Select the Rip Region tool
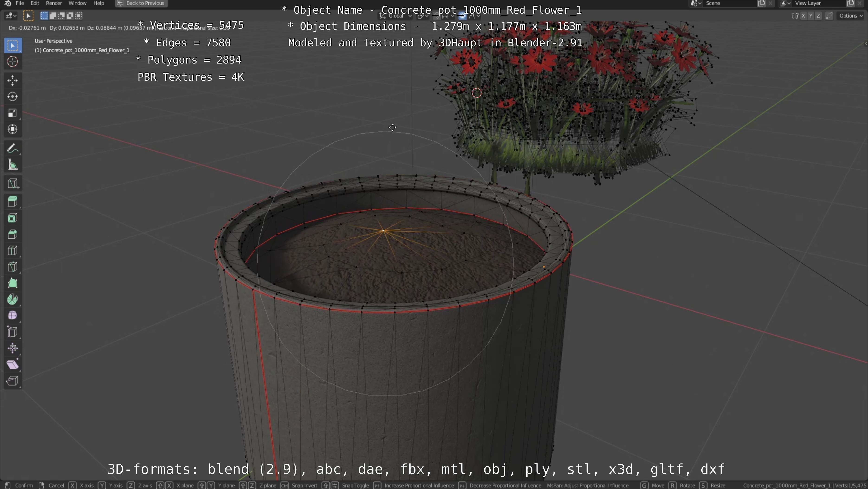The image size is (868, 489). (13, 381)
